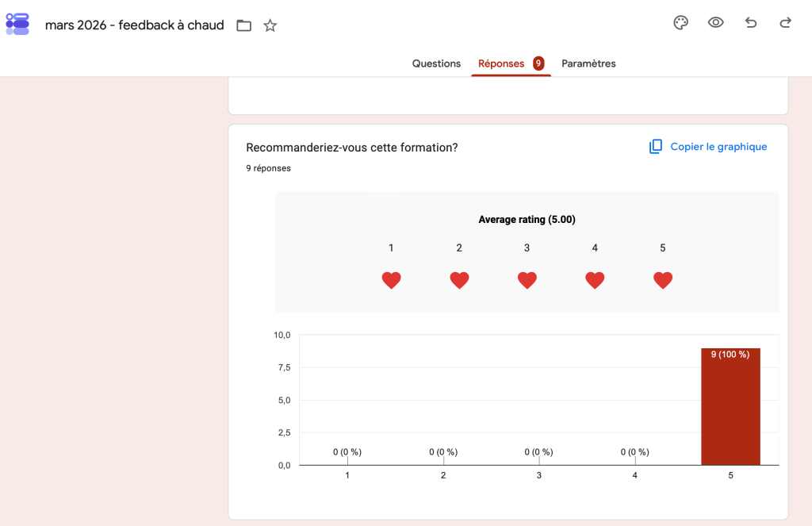Image resolution: width=812 pixels, height=526 pixels.
Task: Preview the form with the eye icon
Action: point(716,22)
